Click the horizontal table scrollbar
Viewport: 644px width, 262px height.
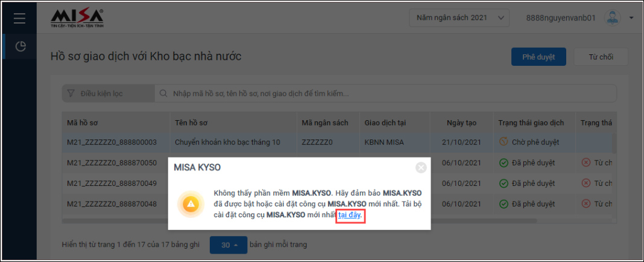pos(300,221)
